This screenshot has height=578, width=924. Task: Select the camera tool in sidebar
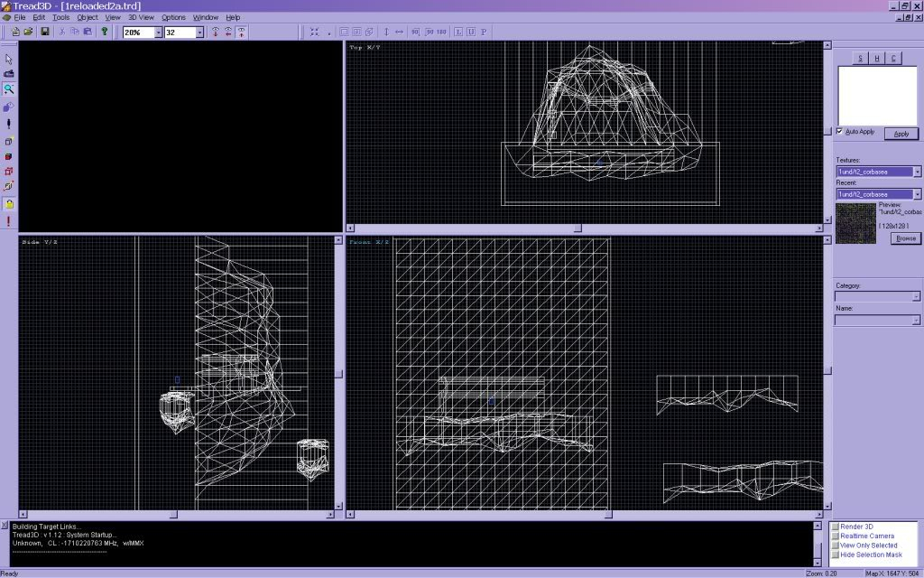point(9,74)
